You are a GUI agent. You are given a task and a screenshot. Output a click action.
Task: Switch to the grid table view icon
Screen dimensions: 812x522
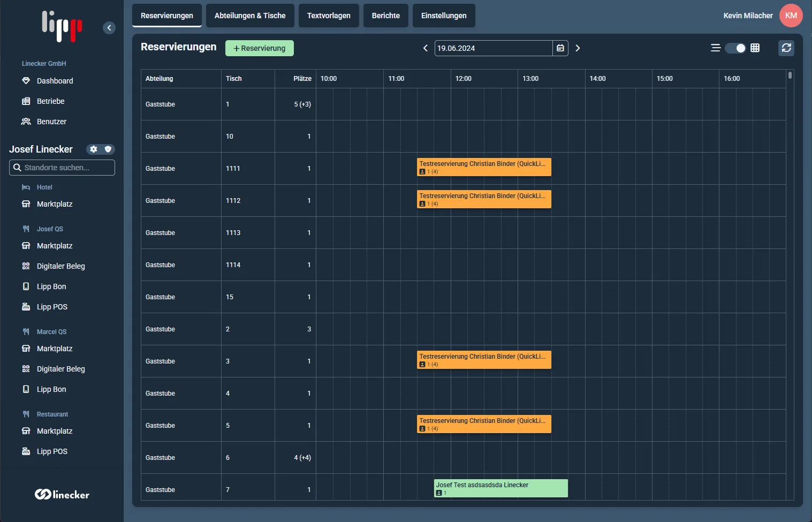click(x=755, y=48)
